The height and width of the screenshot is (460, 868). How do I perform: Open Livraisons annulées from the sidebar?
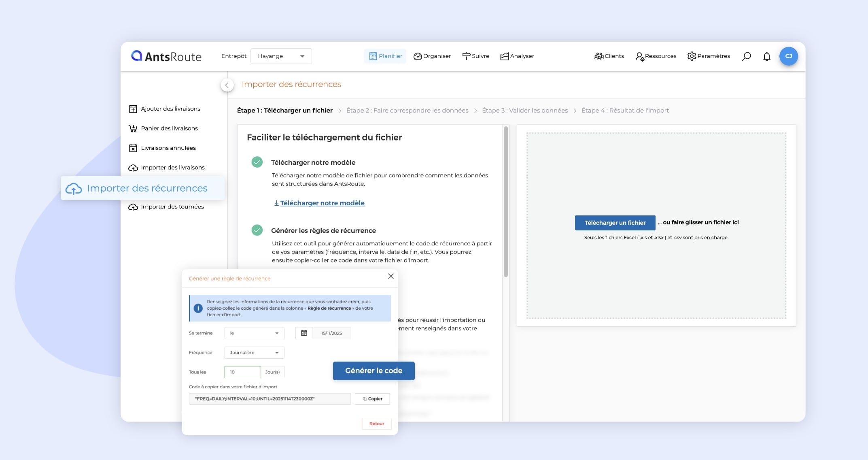click(168, 148)
